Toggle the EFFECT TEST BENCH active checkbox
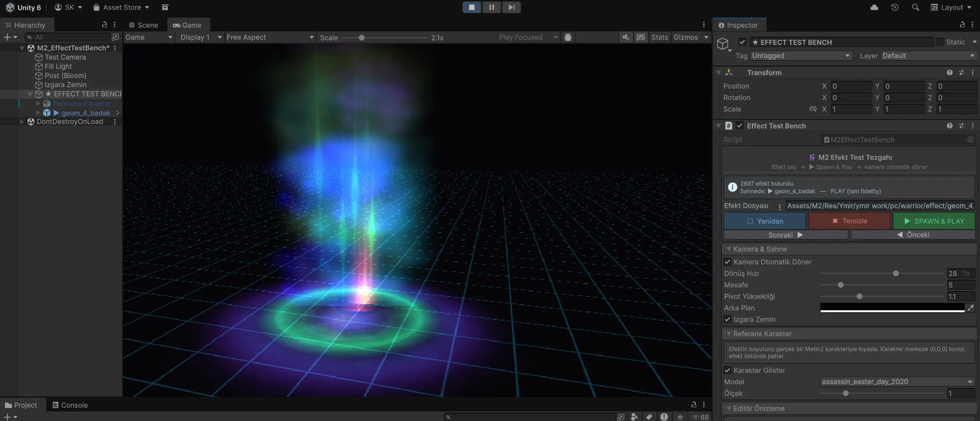This screenshot has height=421, width=980. 743,42
